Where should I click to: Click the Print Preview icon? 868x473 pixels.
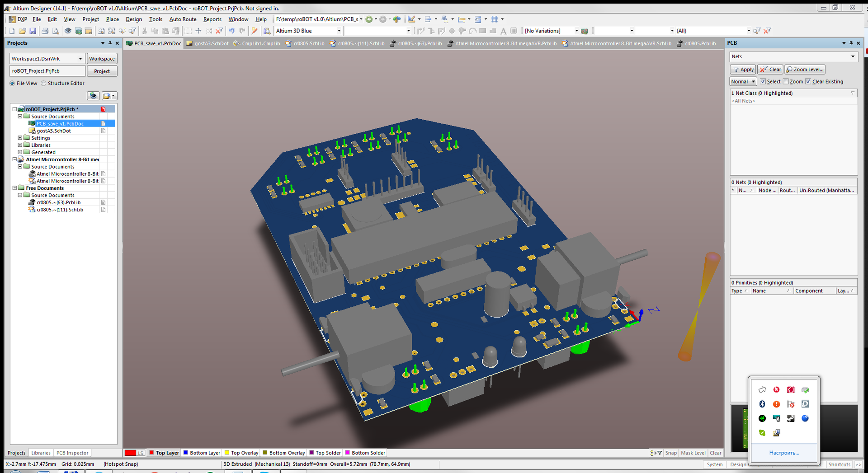55,31
